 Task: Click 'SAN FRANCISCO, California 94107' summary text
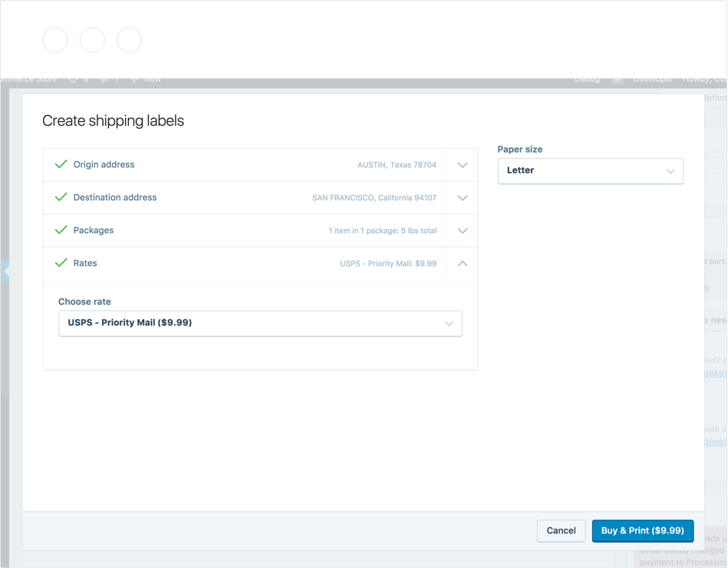(x=374, y=199)
